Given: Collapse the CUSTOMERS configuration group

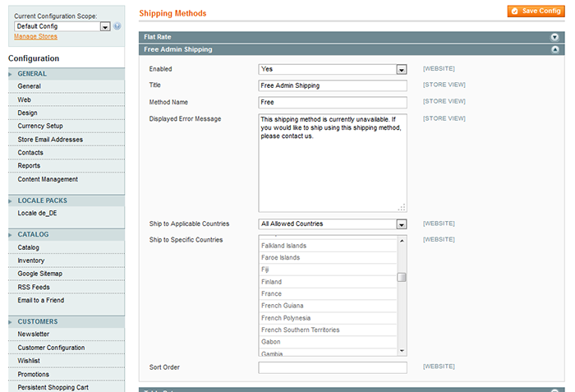Looking at the screenshot, I should (67, 321).
